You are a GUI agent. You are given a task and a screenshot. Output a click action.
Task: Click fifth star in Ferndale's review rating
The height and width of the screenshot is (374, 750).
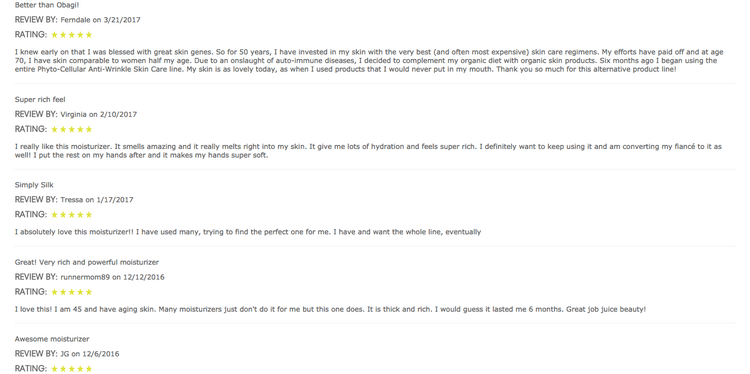[x=89, y=34]
